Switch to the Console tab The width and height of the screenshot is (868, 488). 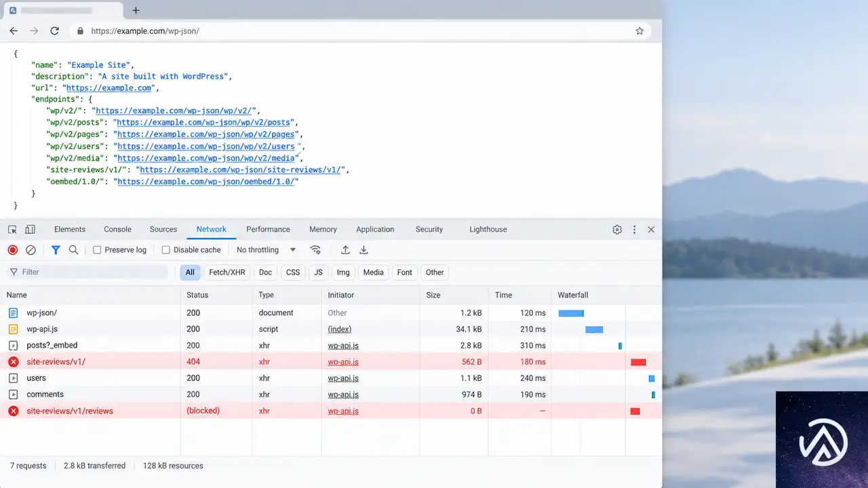pos(118,230)
